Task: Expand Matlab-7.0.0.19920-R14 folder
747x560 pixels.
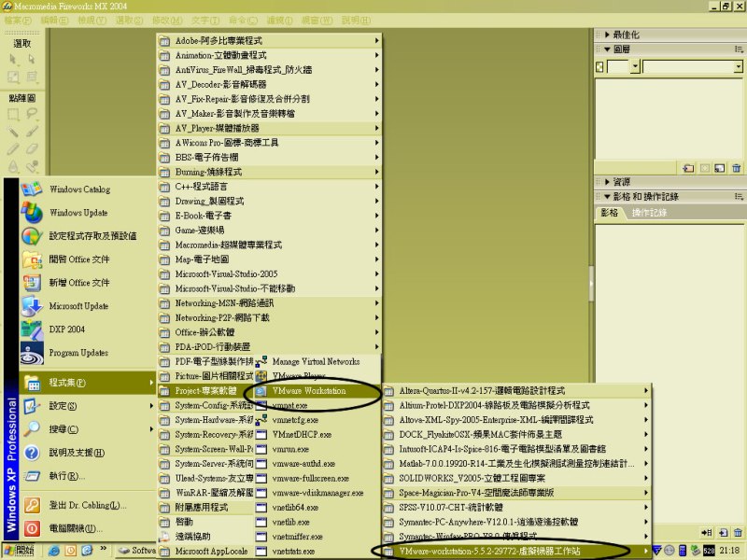Action: point(517,464)
